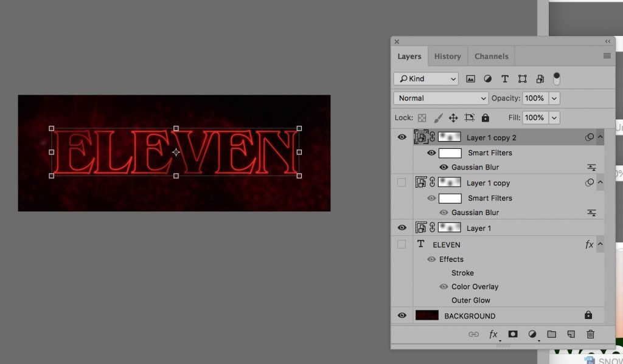
Task: Collapse Layer 1 copy smart filters
Action: coord(600,182)
